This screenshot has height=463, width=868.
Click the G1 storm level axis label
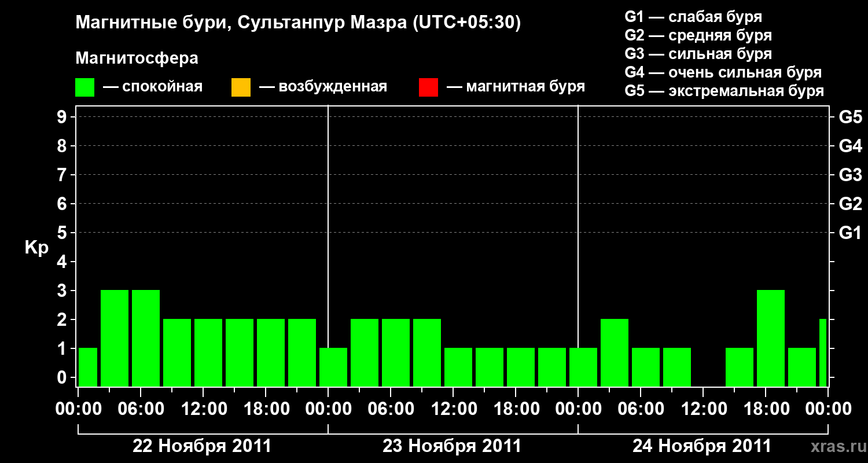point(850,233)
